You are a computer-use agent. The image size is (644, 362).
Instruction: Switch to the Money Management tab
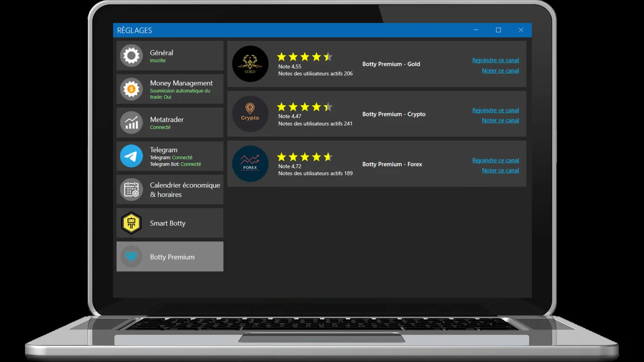(x=170, y=89)
